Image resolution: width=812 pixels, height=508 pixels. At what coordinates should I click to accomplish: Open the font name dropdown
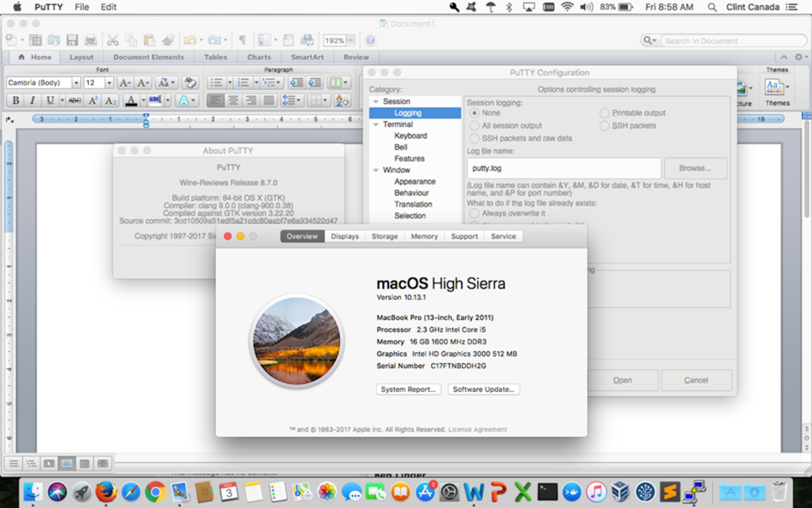click(77, 82)
